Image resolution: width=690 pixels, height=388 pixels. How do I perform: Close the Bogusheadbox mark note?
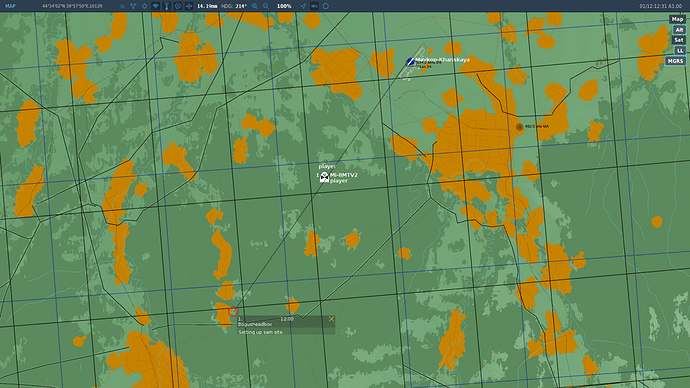tap(331, 319)
